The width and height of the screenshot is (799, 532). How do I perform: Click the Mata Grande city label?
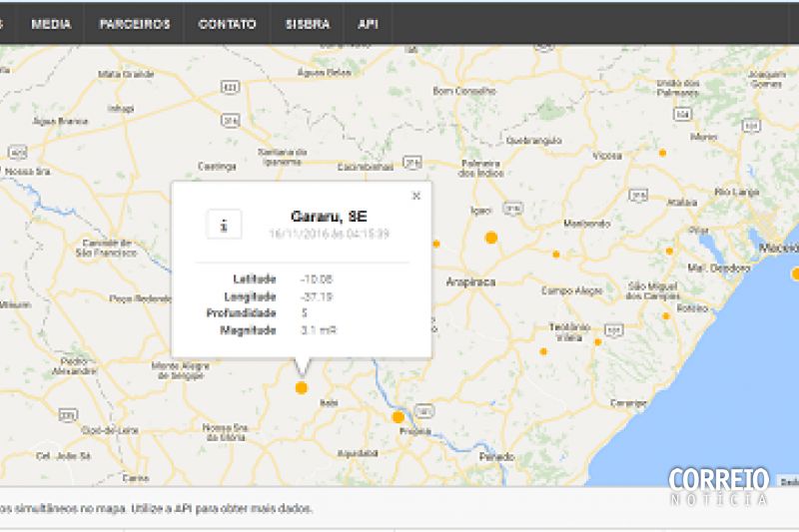126,74
